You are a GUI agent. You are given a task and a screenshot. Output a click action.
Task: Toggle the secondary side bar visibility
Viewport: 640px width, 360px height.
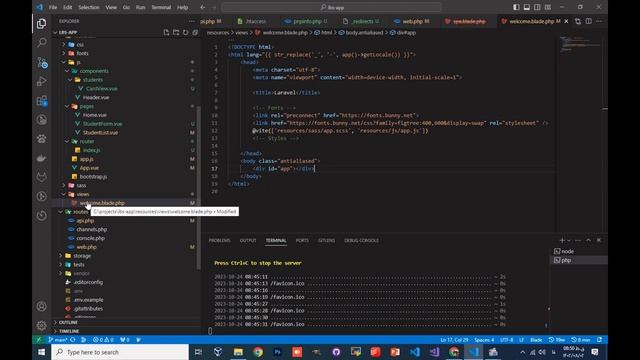[x=537, y=7]
